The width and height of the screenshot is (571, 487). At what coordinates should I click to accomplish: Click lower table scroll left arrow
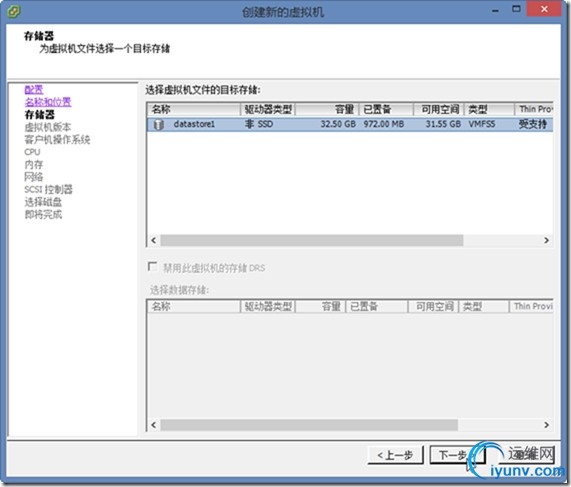click(153, 425)
